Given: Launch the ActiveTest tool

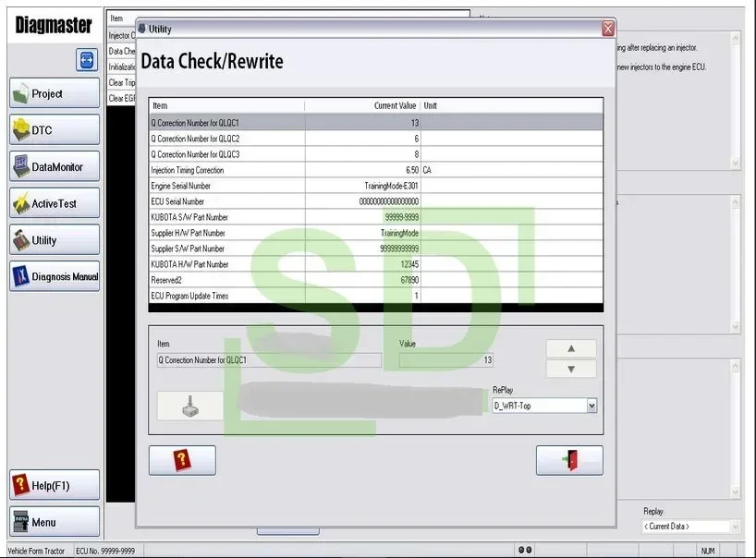Looking at the screenshot, I should coord(53,202).
